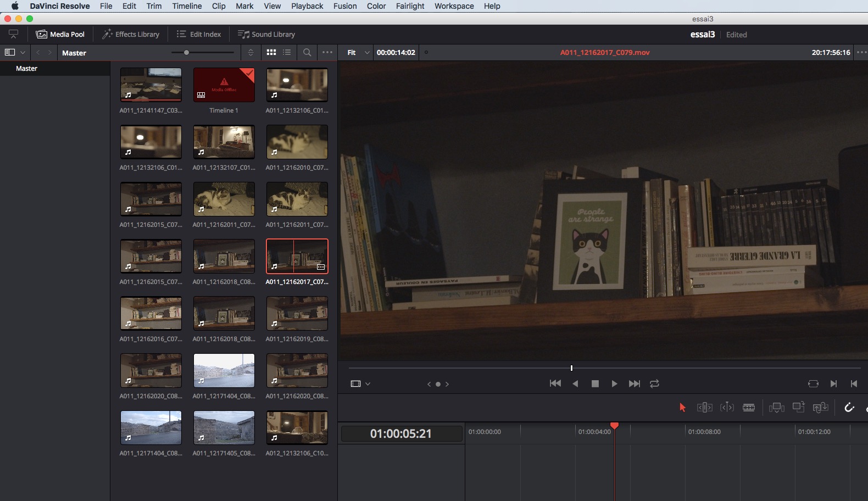The height and width of the screenshot is (501, 868).
Task: Toggle the Effects Library panel
Action: click(x=131, y=34)
